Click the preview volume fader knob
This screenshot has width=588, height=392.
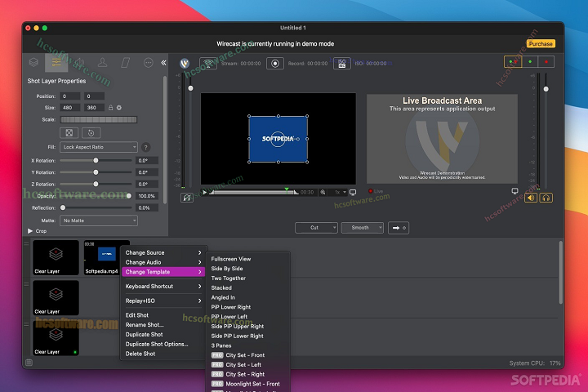point(190,88)
